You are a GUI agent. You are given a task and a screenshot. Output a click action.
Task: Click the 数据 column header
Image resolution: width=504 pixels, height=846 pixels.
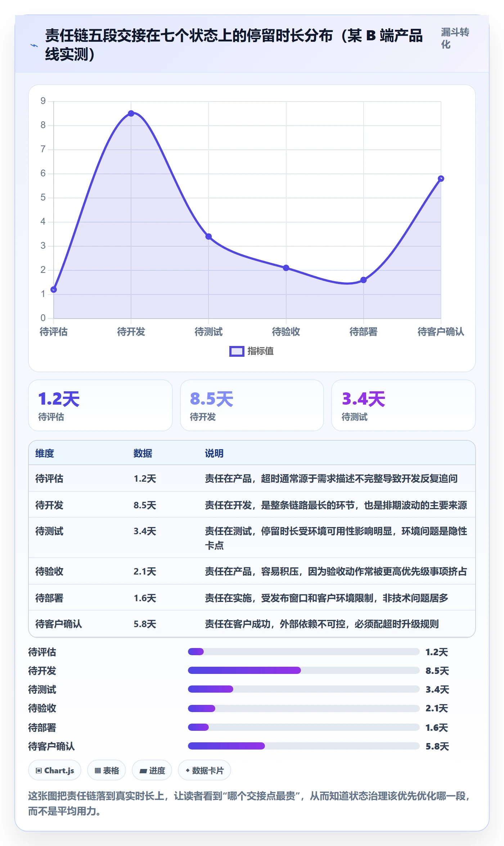pyautogui.click(x=143, y=453)
